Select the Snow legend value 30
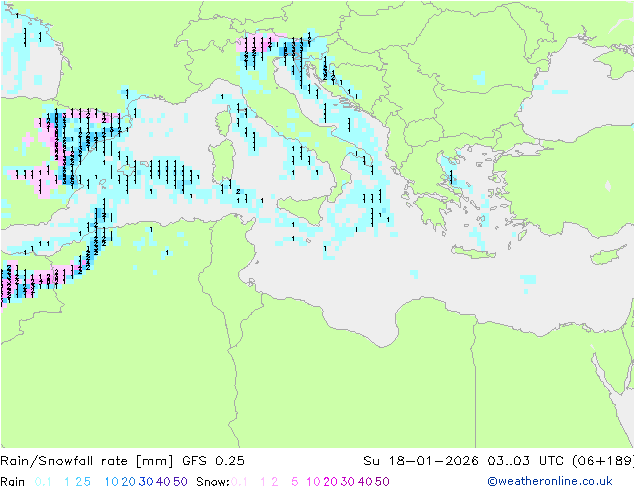634x490 pixels. [347, 482]
